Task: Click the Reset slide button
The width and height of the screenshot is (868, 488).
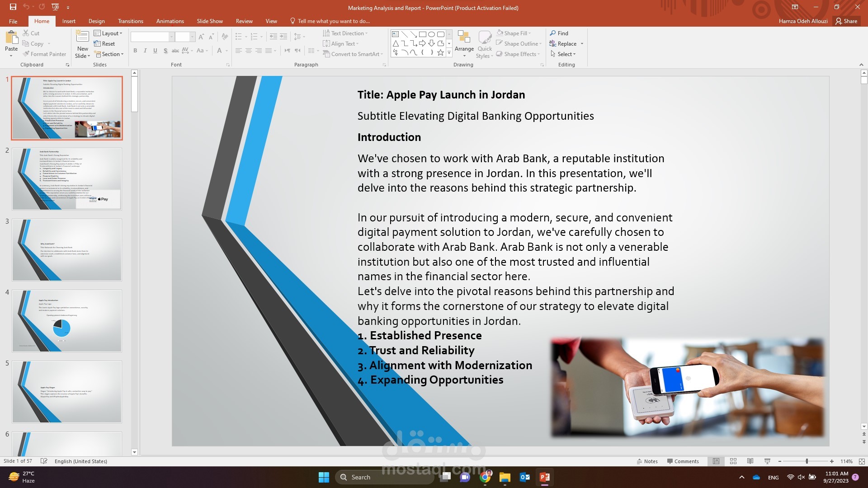Action: point(104,44)
